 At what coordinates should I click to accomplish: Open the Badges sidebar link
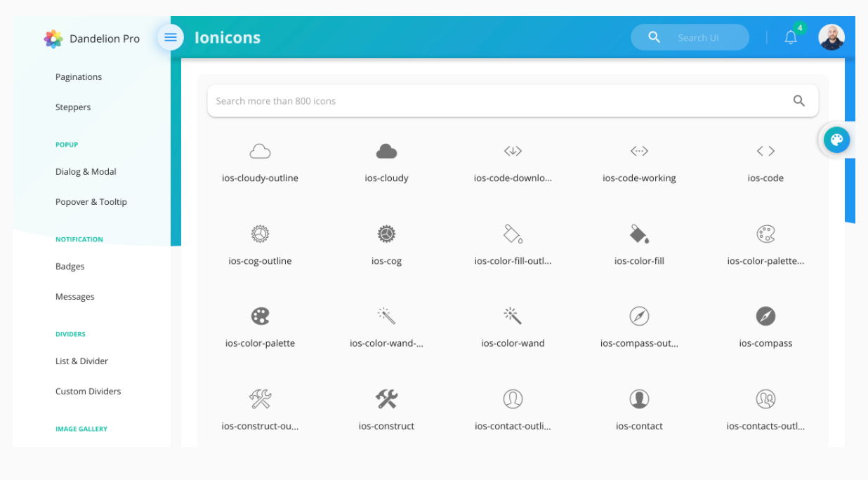[70, 267]
